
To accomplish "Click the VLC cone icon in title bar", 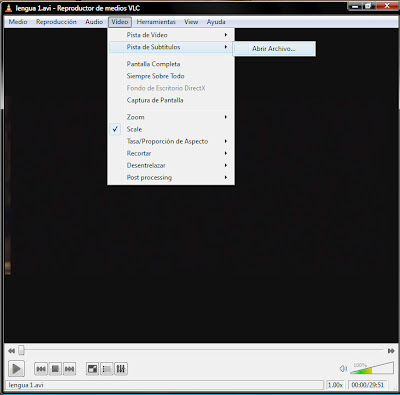I will tap(8, 8).
